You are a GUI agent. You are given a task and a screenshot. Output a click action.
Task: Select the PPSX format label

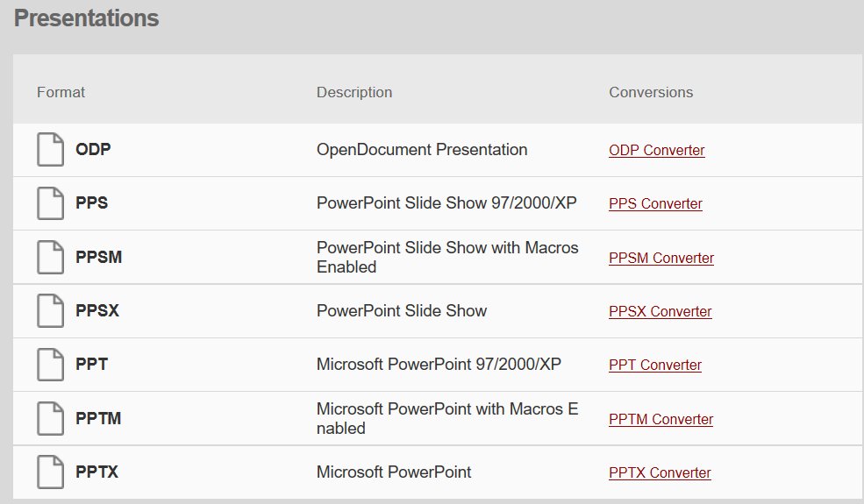tap(97, 310)
